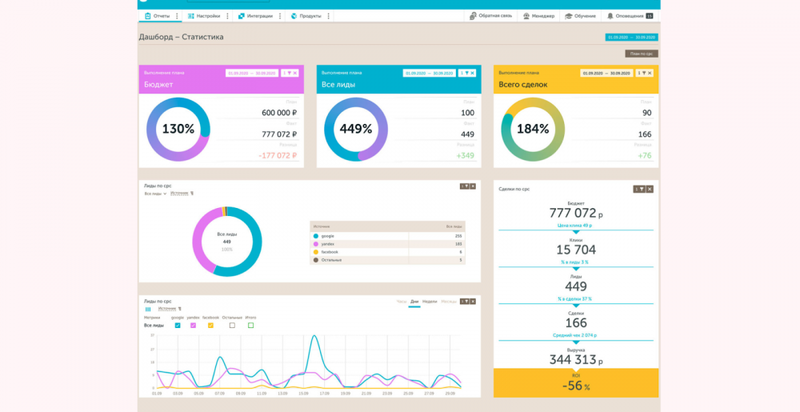Click the Продукты globe icon

pyautogui.click(x=294, y=16)
